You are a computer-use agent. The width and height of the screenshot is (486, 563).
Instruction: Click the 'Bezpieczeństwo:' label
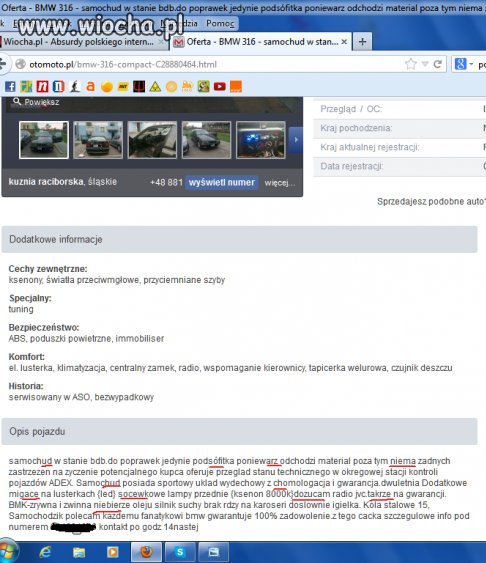click(x=44, y=327)
